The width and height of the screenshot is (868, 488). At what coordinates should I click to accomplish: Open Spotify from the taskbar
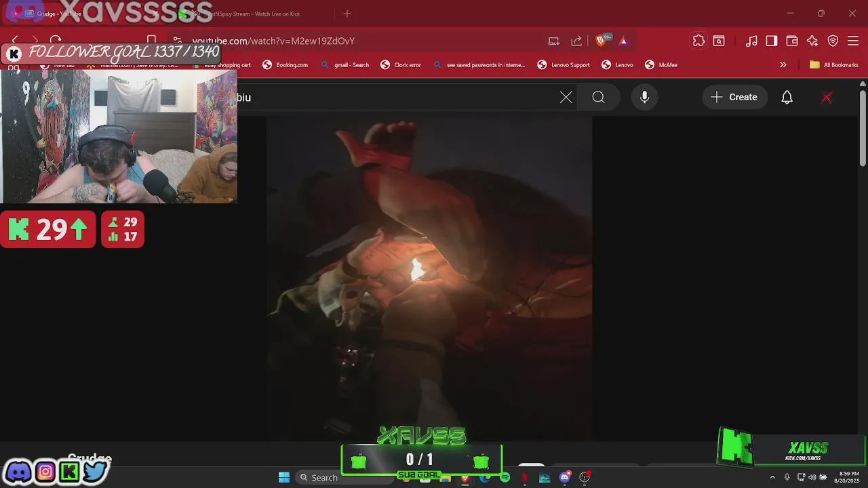[x=505, y=477]
